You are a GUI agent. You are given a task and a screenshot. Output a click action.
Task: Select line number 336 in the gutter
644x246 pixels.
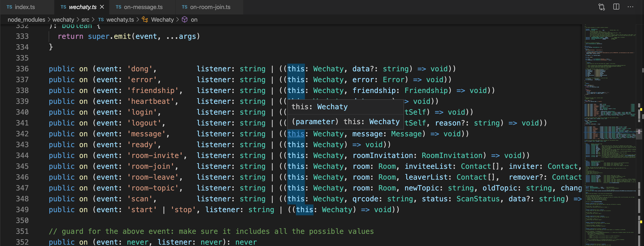(22, 69)
